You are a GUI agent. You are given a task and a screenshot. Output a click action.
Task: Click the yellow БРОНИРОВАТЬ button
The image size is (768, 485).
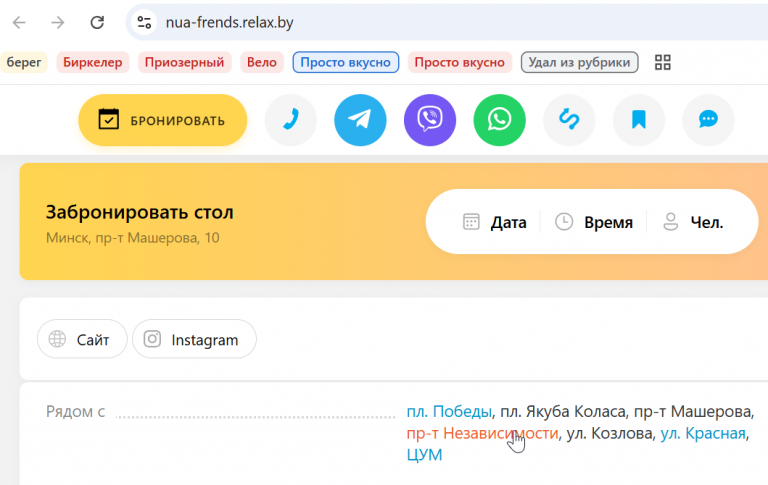[163, 120]
